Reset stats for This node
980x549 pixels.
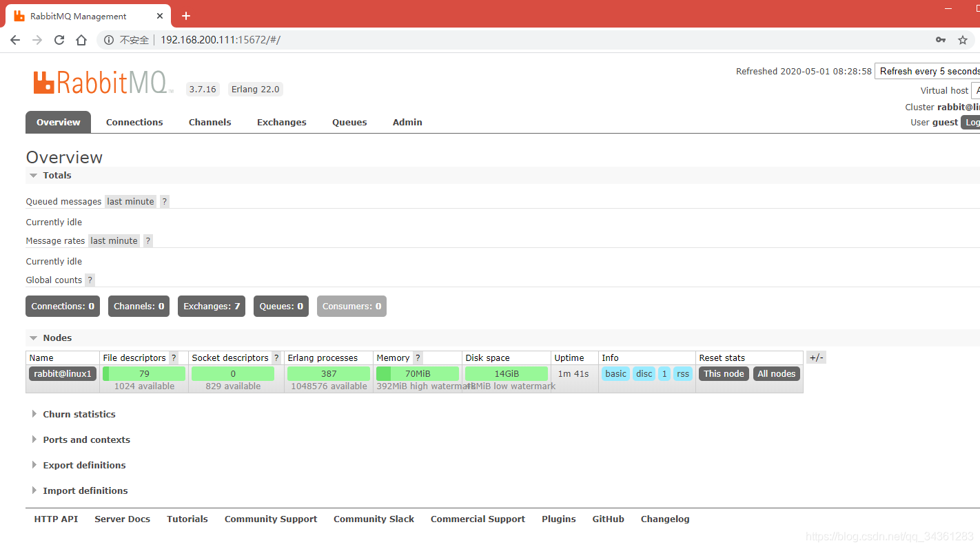(x=724, y=374)
